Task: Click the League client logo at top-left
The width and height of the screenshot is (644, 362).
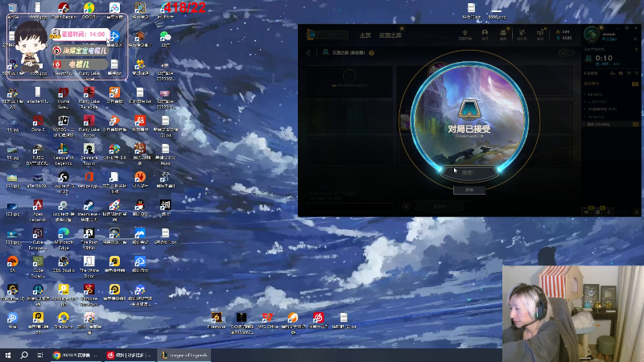Action: coord(312,35)
